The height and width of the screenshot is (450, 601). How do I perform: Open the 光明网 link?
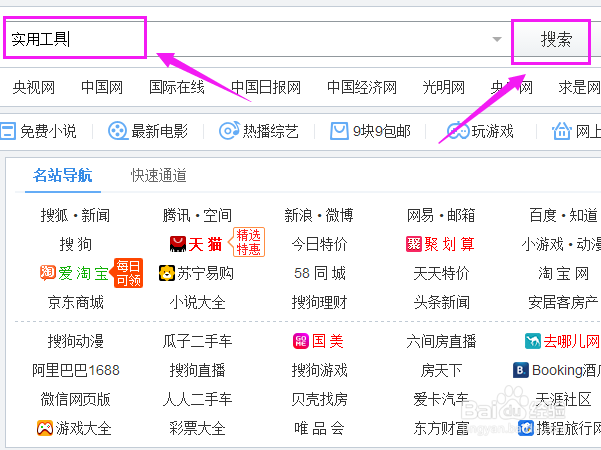[443, 87]
